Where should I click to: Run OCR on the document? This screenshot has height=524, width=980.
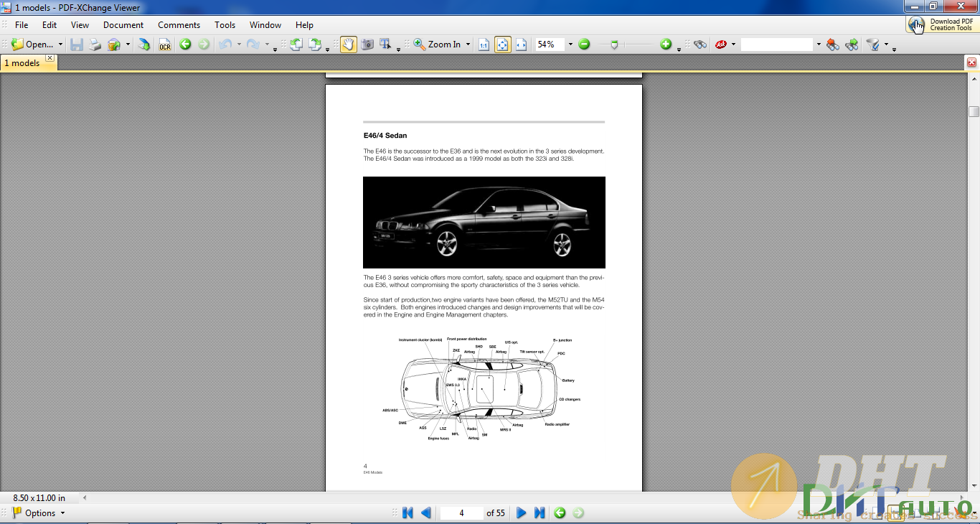coord(165,45)
